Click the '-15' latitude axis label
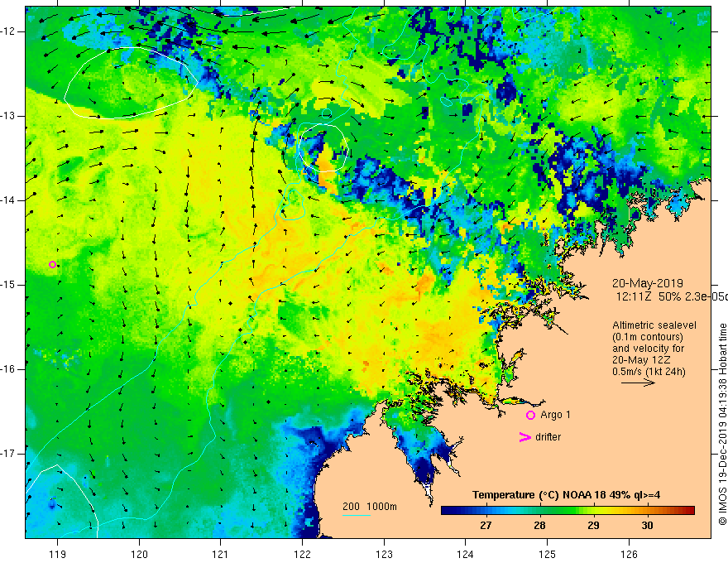Viewport: 728px width, 563px height. (x=8, y=285)
